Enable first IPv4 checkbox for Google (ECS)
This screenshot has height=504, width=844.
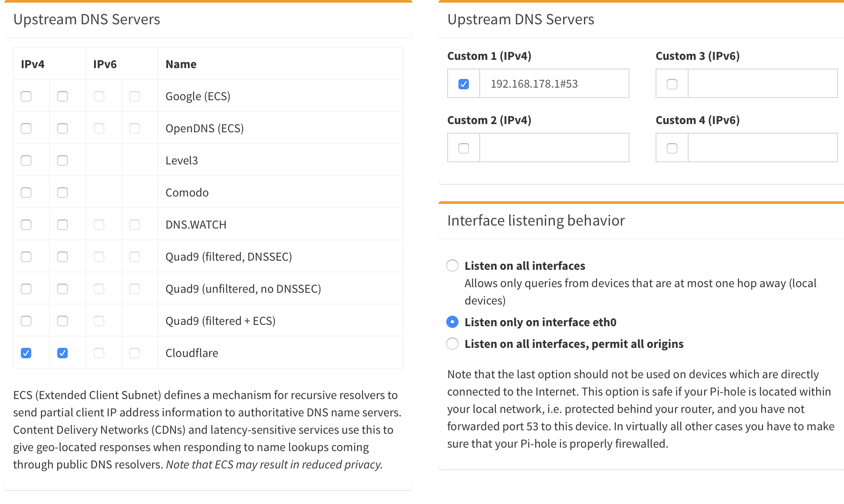26,96
